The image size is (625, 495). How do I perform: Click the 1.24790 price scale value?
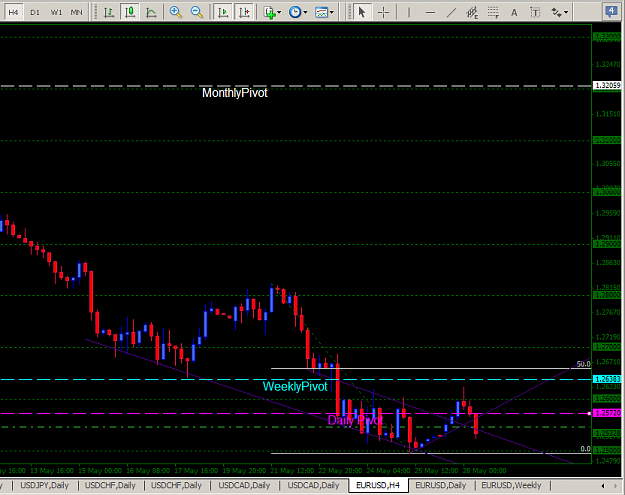point(608,462)
